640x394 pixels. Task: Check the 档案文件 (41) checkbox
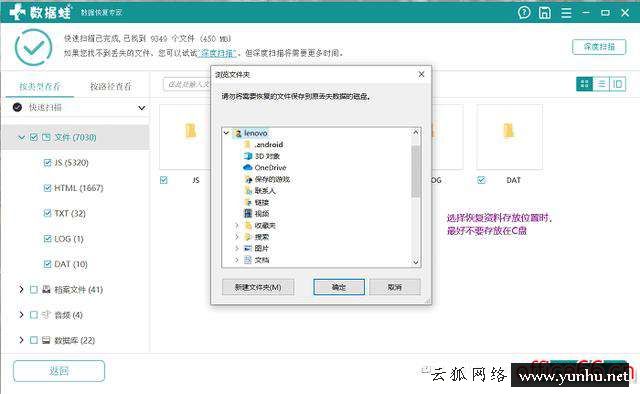click(x=34, y=289)
